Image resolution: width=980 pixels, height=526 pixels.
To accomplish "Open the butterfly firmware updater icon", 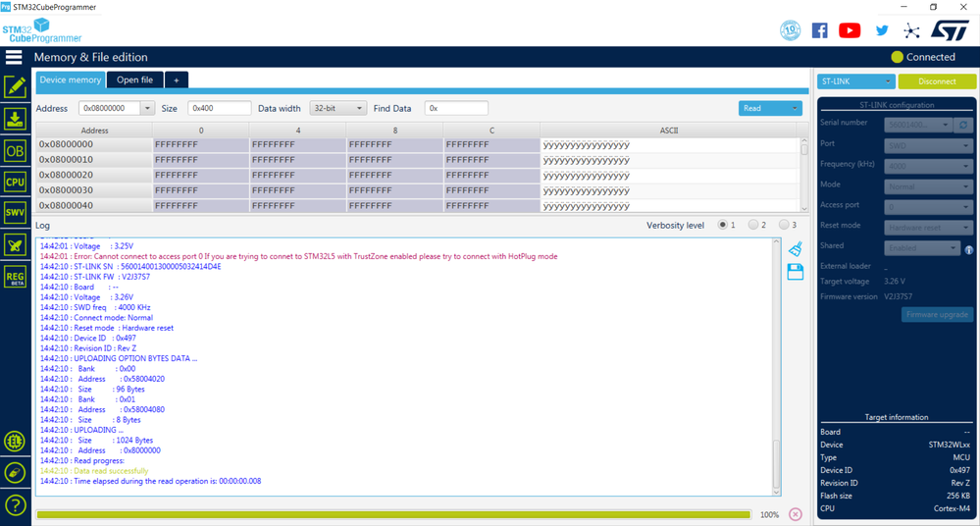I will [x=15, y=244].
